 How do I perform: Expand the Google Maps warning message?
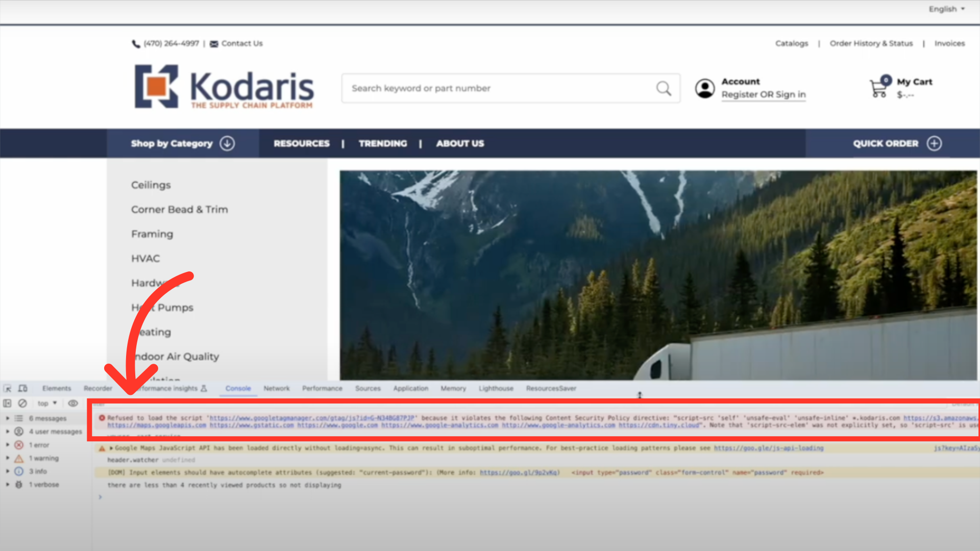pos(111,448)
